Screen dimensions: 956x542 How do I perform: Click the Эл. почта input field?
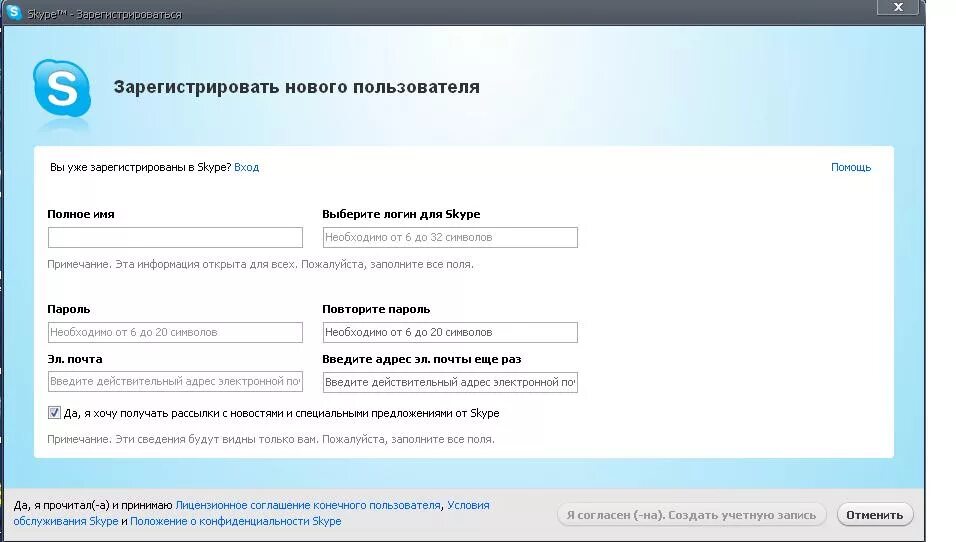175,382
